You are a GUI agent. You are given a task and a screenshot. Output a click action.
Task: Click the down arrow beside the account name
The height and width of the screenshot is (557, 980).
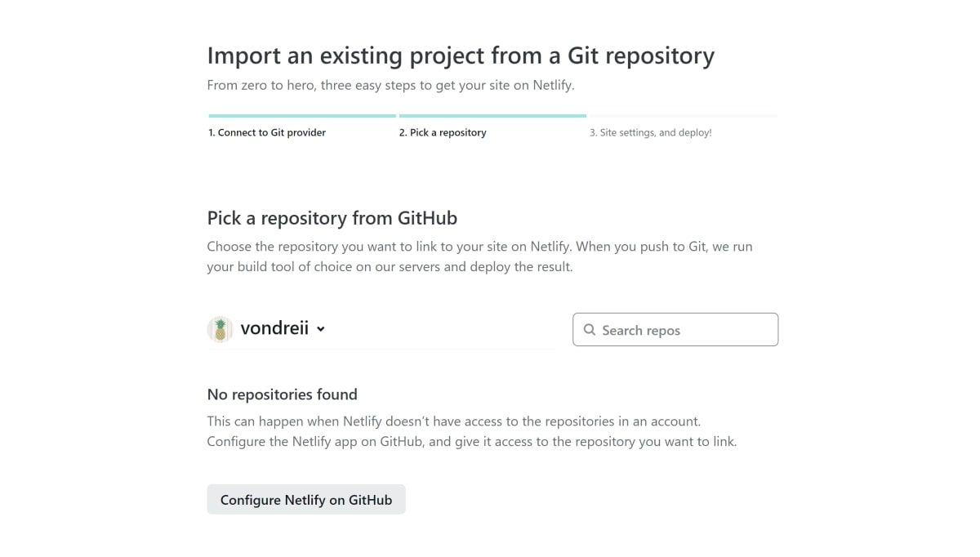(x=320, y=329)
